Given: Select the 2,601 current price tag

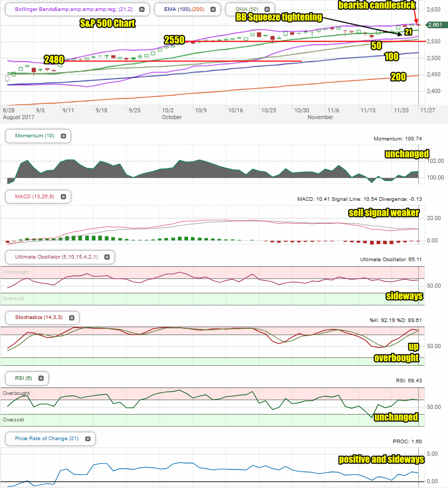Looking at the screenshot, I should [435, 25].
